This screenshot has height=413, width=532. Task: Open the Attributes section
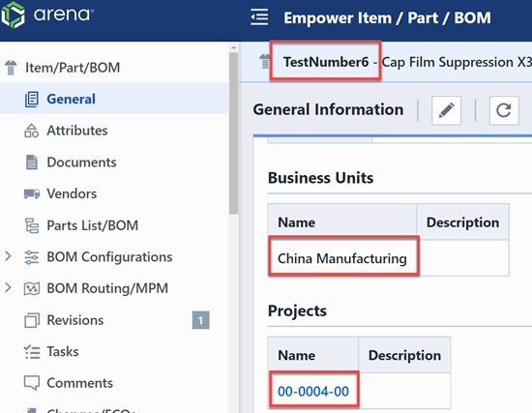(77, 131)
